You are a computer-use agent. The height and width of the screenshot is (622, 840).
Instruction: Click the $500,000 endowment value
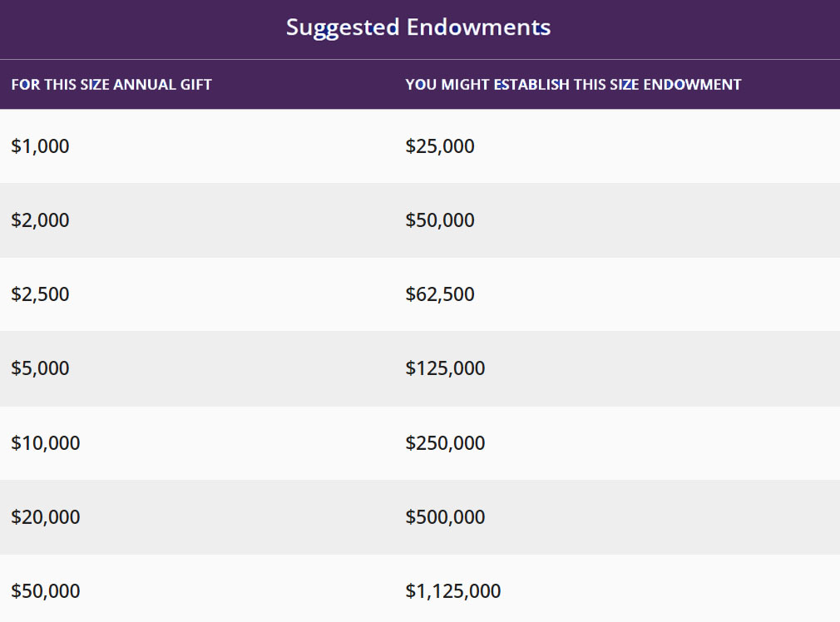pyautogui.click(x=445, y=517)
